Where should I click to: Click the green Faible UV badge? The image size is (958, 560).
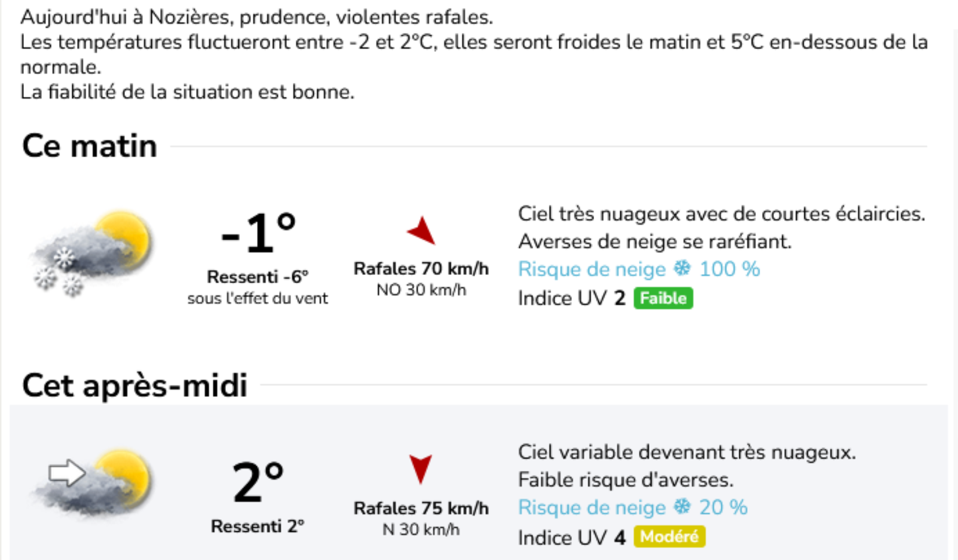click(663, 298)
